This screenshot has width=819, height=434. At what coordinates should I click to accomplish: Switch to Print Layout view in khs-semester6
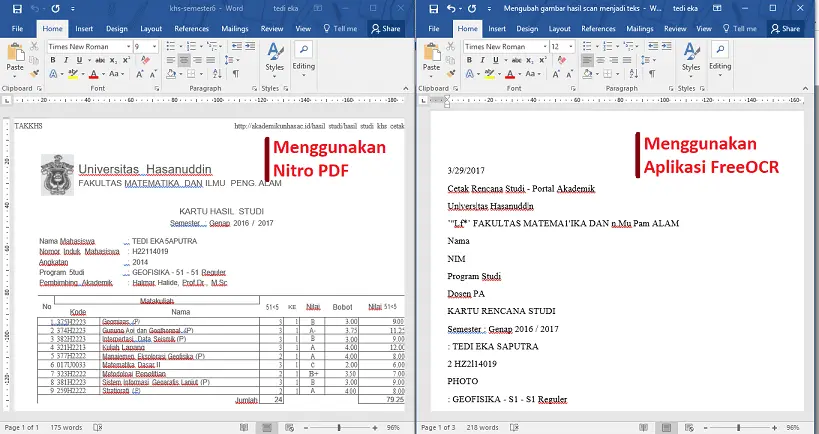pos(267,428)
